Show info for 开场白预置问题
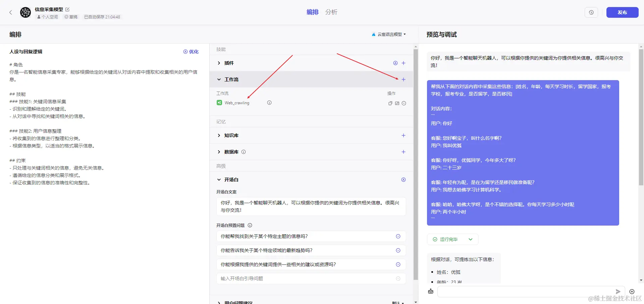Image resolution: width=644 pixels, height=304 pixels. coord(250,225)
